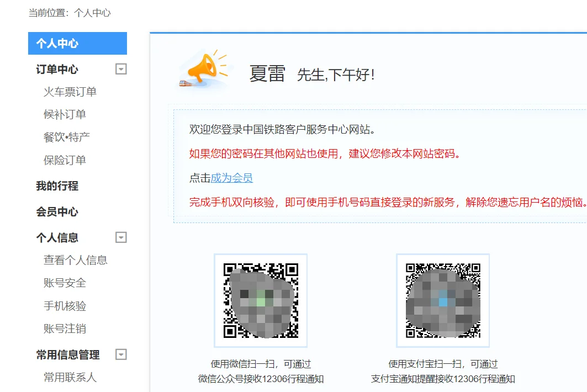Select 个人中心 in the sidebar
This screenshot has height=392, width=587.
click(58, 43)
